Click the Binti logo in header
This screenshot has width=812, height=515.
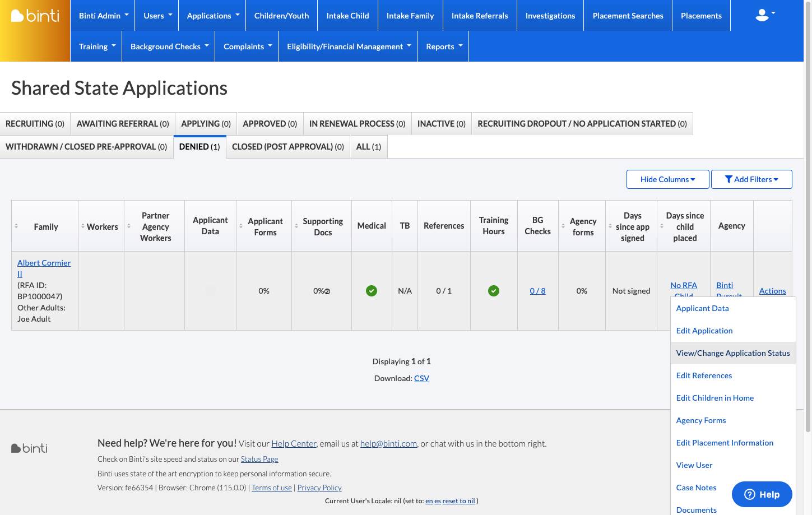pos(35,16)
